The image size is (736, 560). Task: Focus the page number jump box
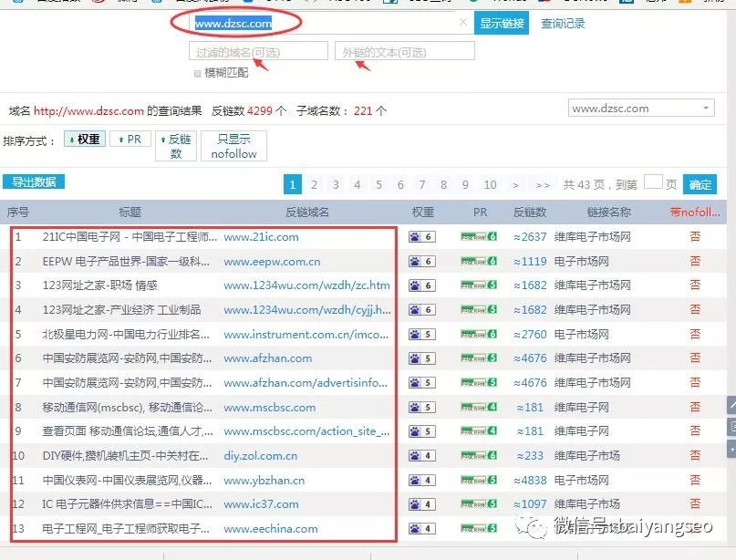pos(653,182)
